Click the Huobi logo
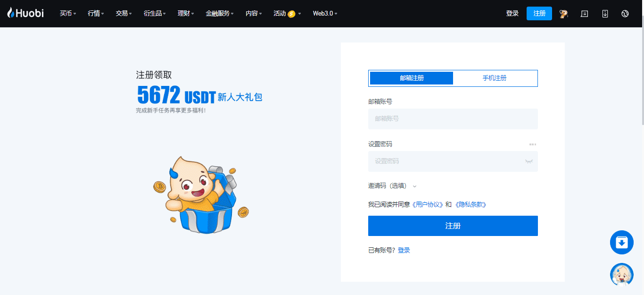Viewport: 644px width, 295px height. [25, 13]
